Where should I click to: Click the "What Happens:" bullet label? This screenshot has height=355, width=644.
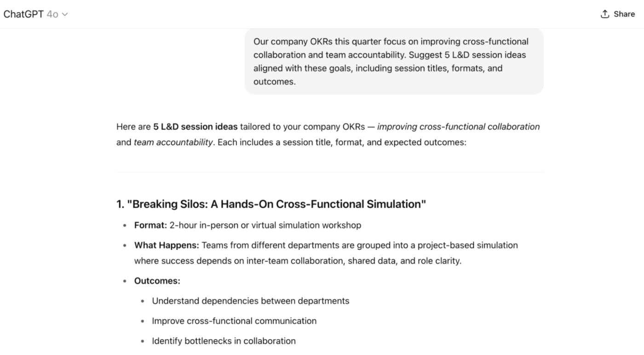167,245
